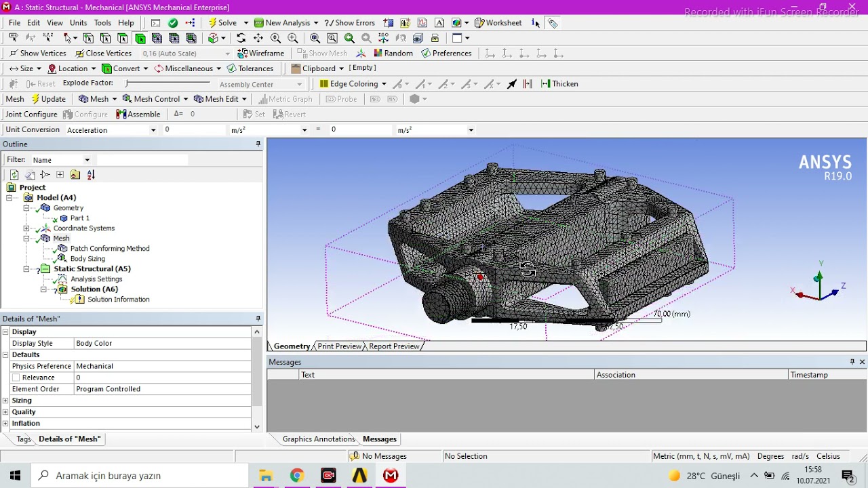Viewport: 868px width, 488px height.
Task: Click the Tags label icon in top toolbar
Action: point(553,22)
